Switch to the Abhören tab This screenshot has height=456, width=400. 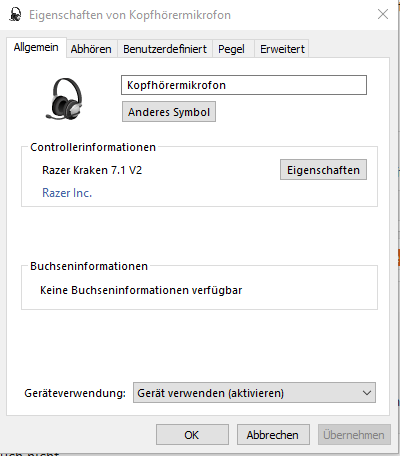pyautogui.click(x=91, y=49)
